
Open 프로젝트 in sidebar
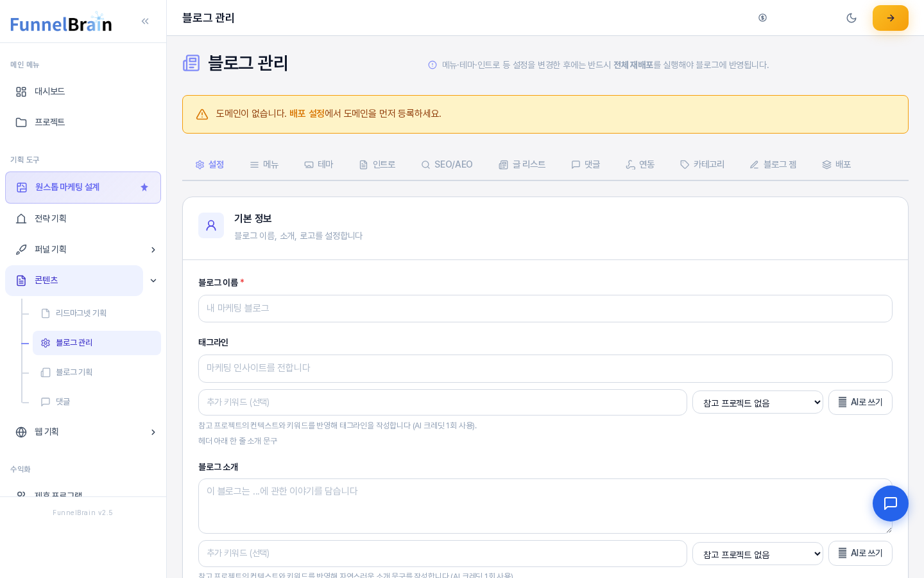click(83, 122)
